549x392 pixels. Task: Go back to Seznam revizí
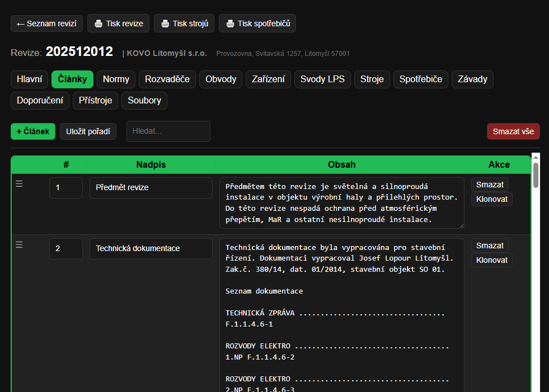point(47,23)
